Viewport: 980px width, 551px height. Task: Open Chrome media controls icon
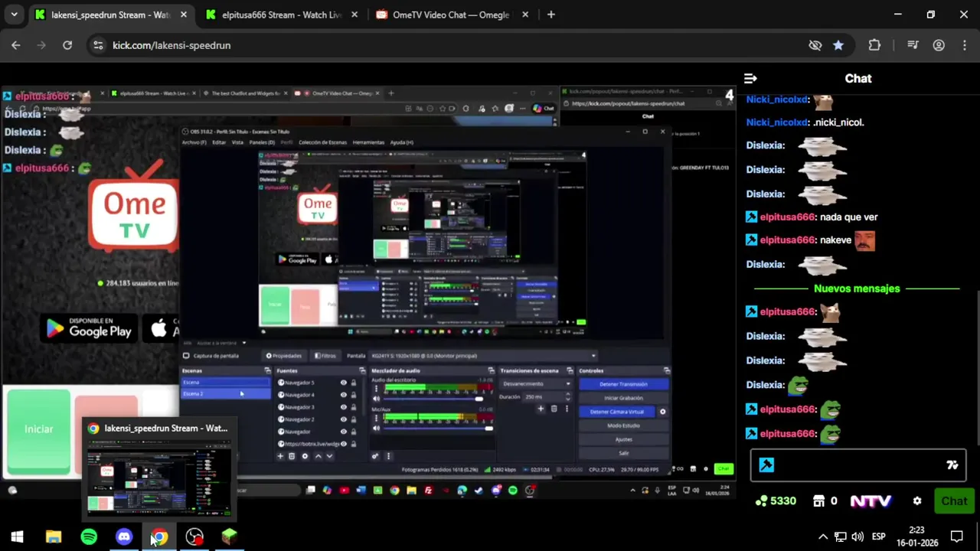tap(913, 45)
